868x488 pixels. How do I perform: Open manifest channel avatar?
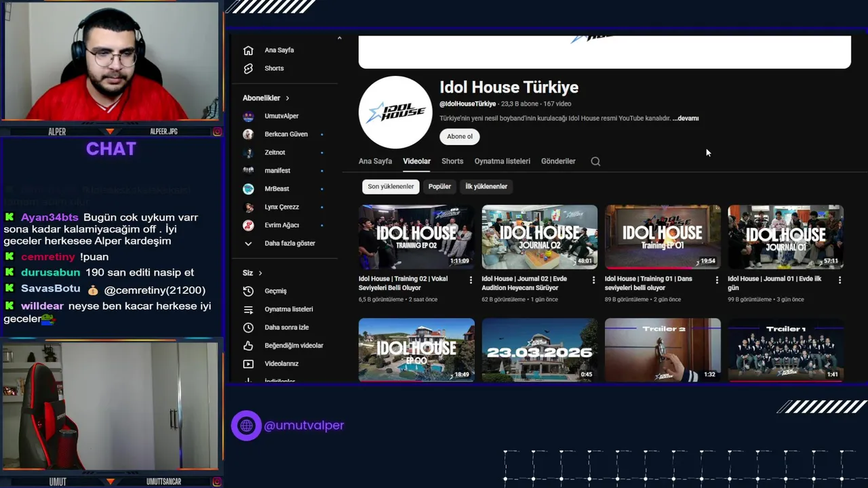[x=248, y=171]
